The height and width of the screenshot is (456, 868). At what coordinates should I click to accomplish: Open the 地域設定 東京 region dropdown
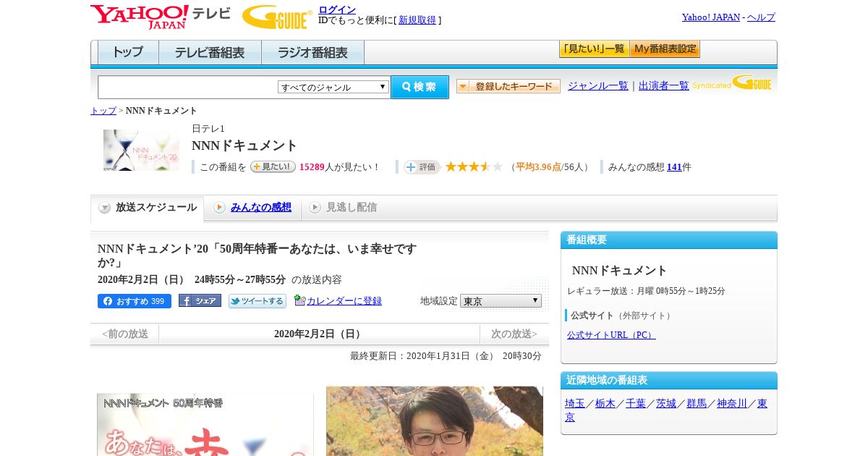[501, 300]
